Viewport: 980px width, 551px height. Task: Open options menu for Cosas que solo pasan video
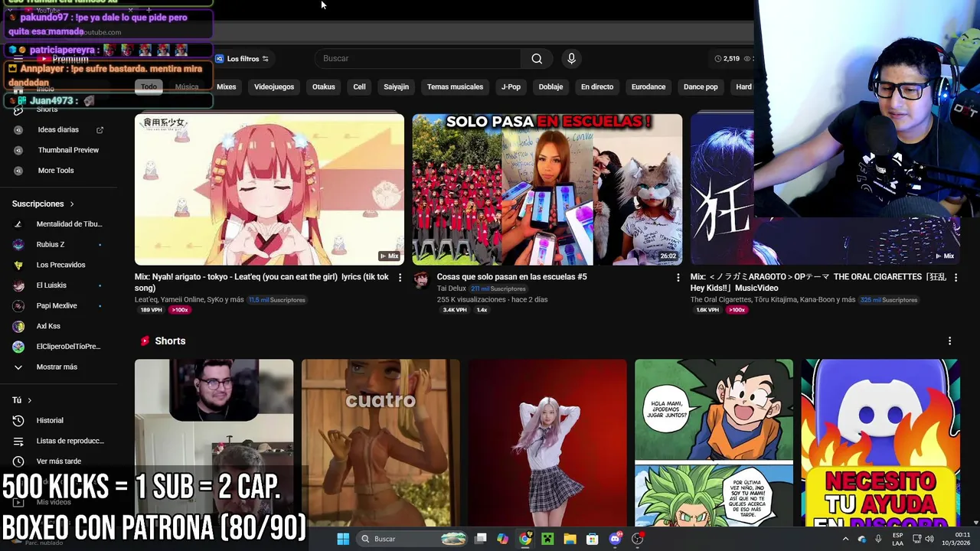pos(678,277)
